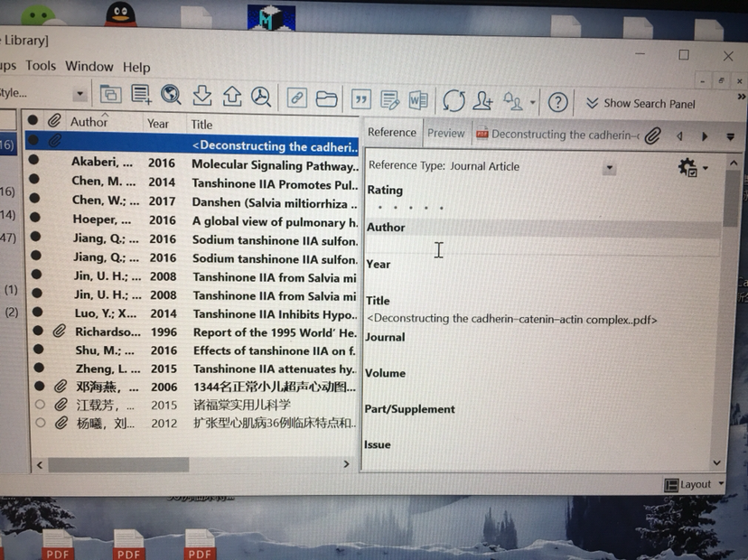Image resolution: width=748 pixels, height=560 pixels.
Task: Switch to the Deconstructing the cadherin PDF tab
Action: [x=557, y=135]
